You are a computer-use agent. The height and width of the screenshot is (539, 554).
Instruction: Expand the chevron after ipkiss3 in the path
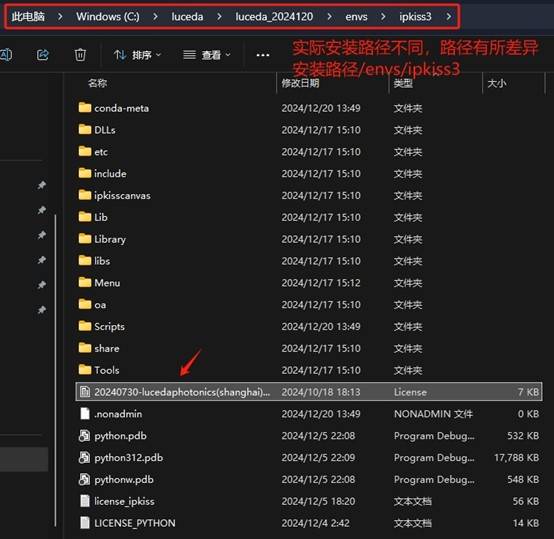coord(449,16)
